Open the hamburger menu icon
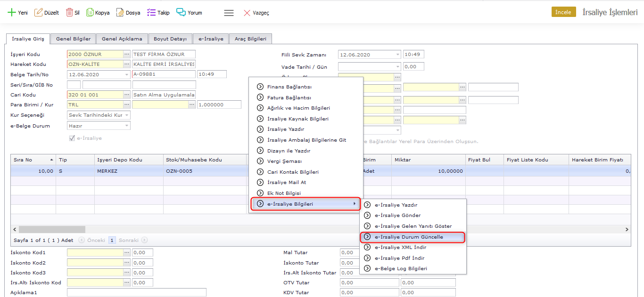The image size is (644, 297). tap(229, 13)
